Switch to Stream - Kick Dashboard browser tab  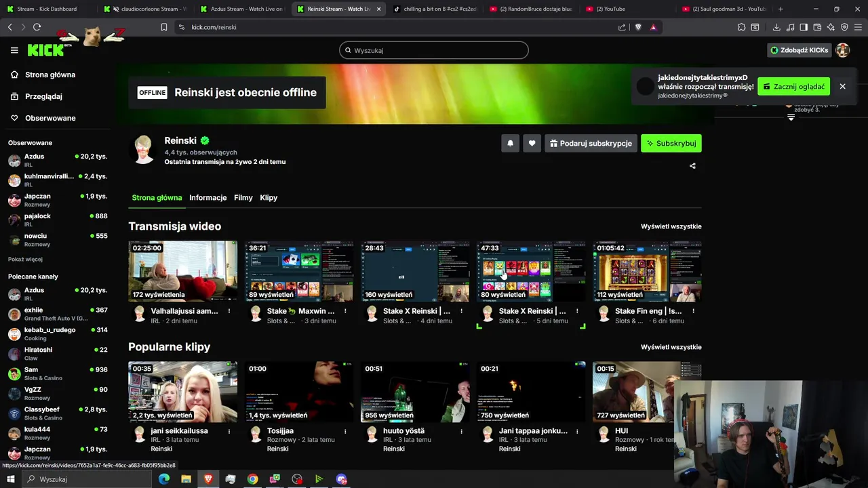(47, 9)
